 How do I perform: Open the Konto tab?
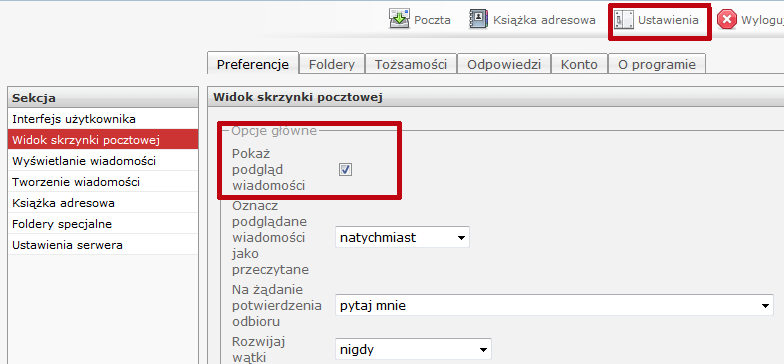(579, 64)
